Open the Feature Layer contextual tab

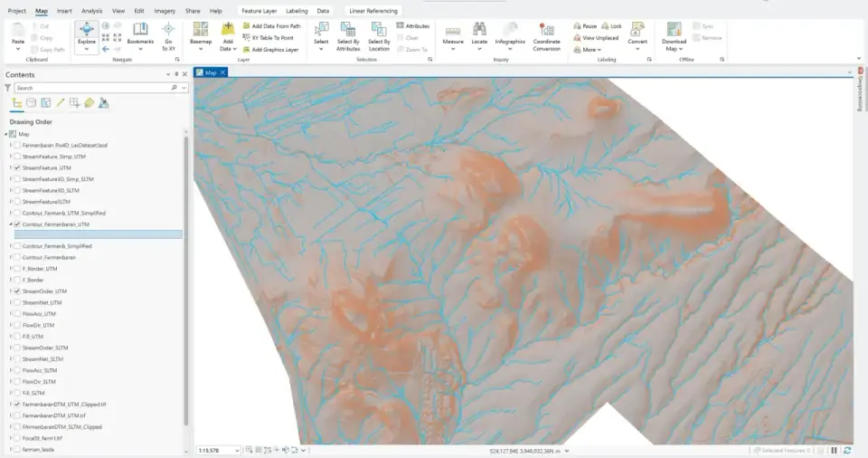259,11
